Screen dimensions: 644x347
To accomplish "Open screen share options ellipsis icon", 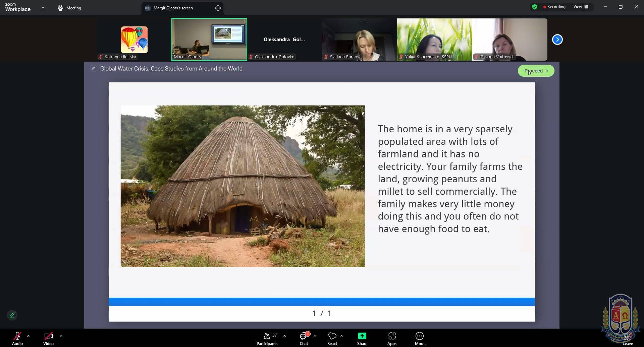I will point(218,8).
